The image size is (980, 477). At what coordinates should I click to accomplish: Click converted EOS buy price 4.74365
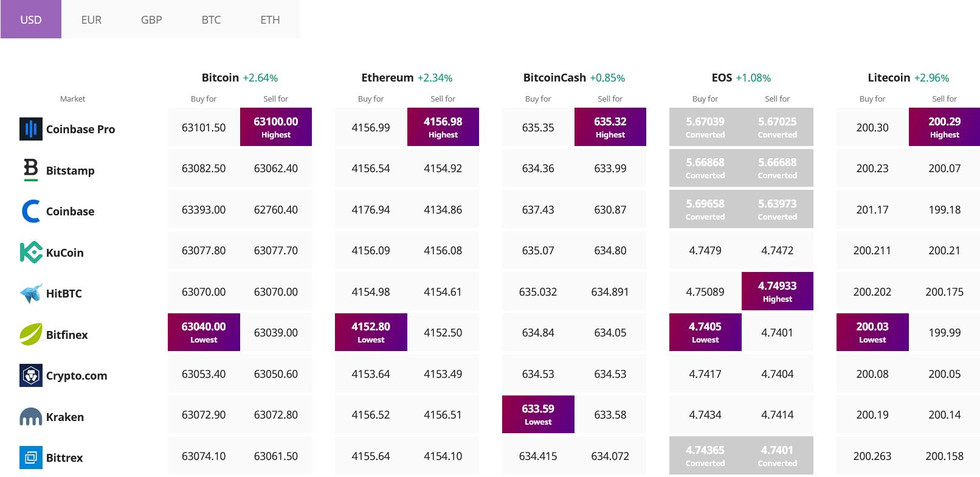[705, 456]
